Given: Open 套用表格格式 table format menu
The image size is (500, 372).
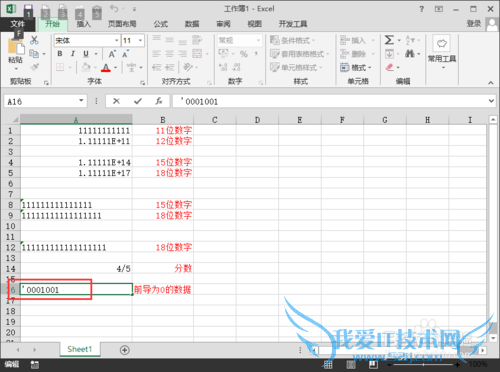Looking at the screenshot, I should click(x=299, y=54).
